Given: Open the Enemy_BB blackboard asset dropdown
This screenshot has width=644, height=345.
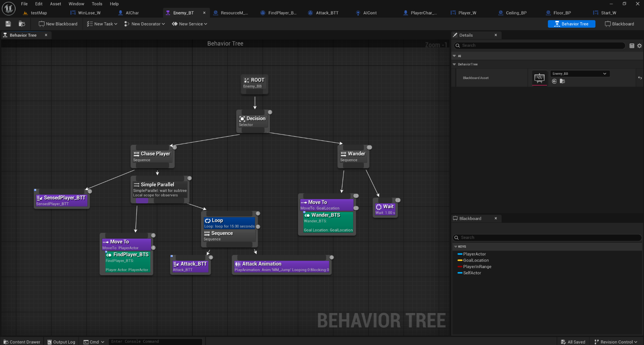Looking at the screenshot, I should (579, 74).
